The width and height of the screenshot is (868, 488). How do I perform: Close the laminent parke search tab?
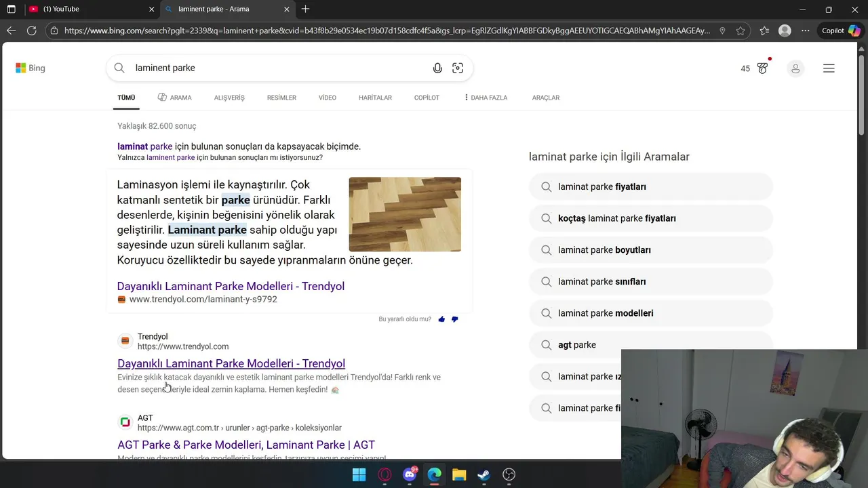[x=287, y=9]
